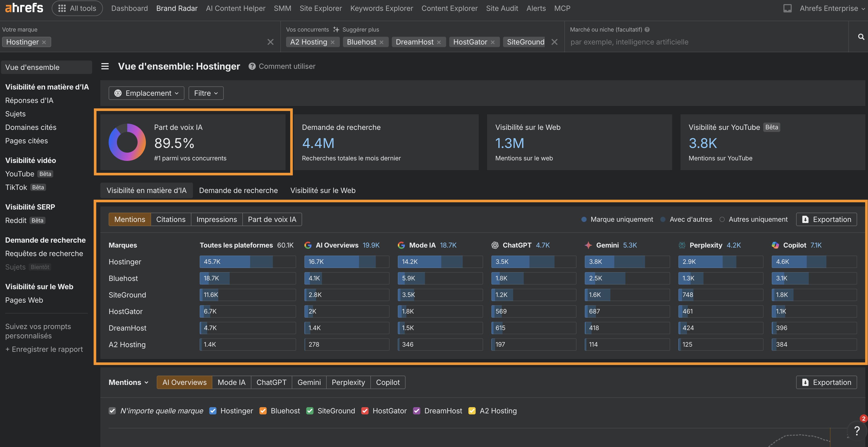
Task: Click the Marché ou niche input field
Action: coord(674,42)
